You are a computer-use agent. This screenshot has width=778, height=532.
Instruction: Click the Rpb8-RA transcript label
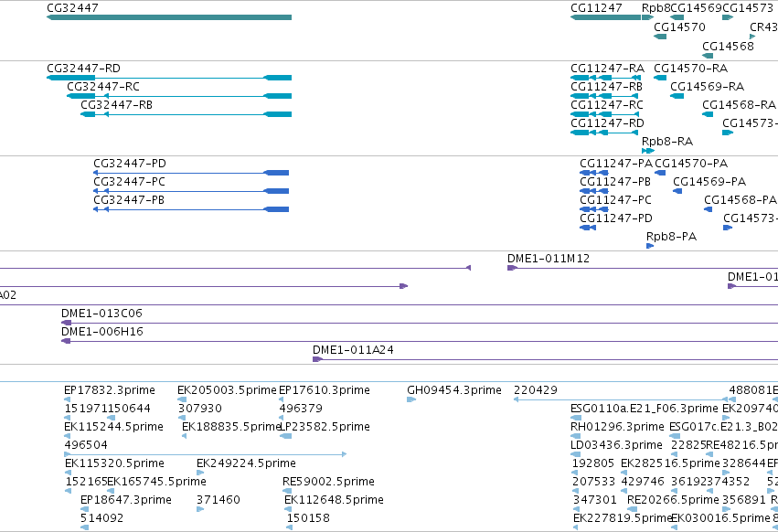pos(667,142)
